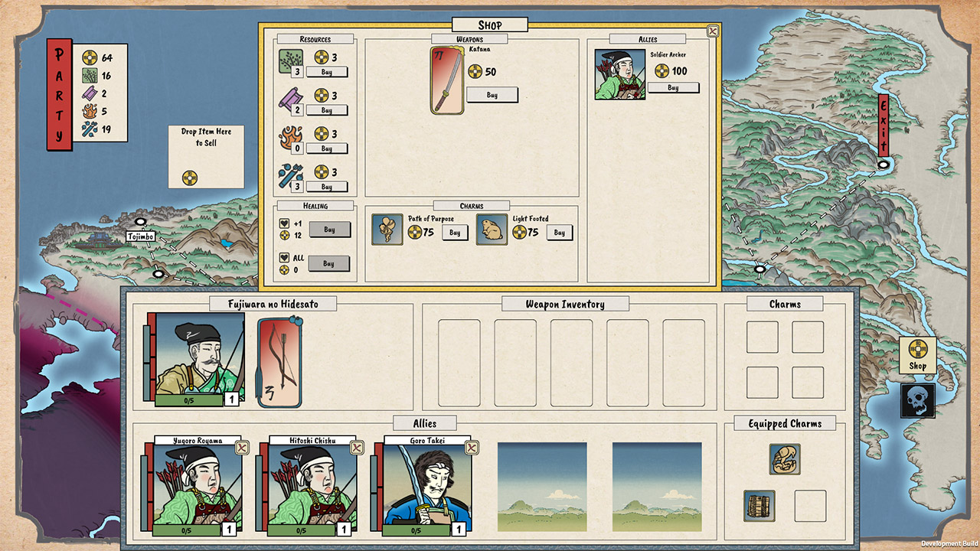The image size is (980, 551).
Task: Select the Light Footed charm icon
Action: click(x=492, y=229)
